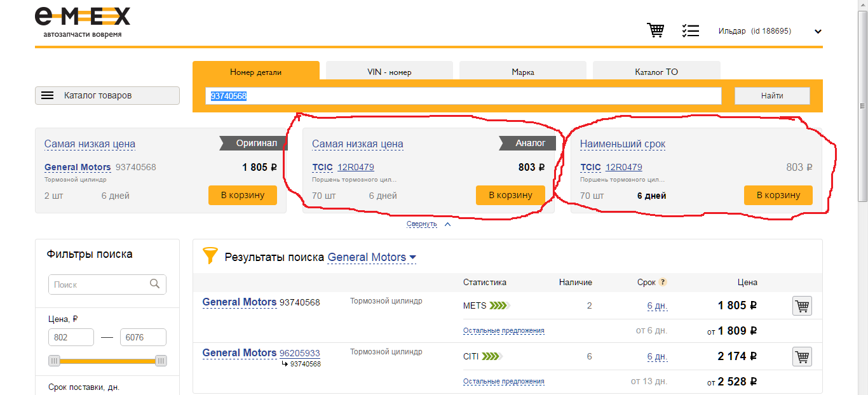This screenshot has width=868, height=395.
Task: Switch to the Каталог ТО tab
Action: pos(656,72)
